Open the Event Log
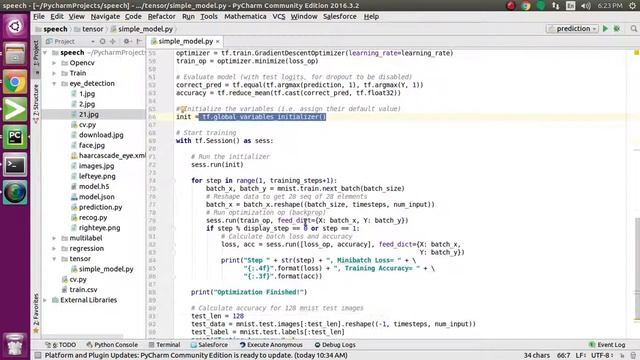This screenshot has width=640, height=360. pyautogui.click(x=607, y=344)
